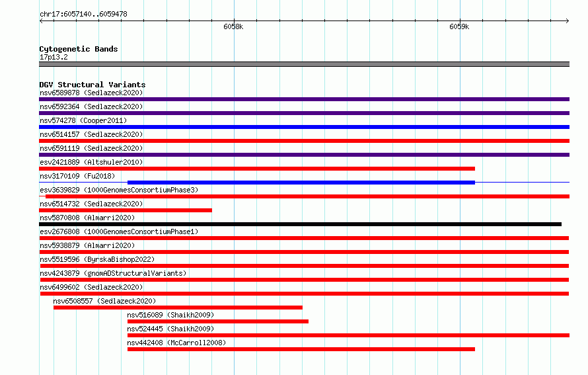The width and height of the screenshot is (588, 375).
Task: Click the red bar under nsv6514157
Action: [304, 141]
